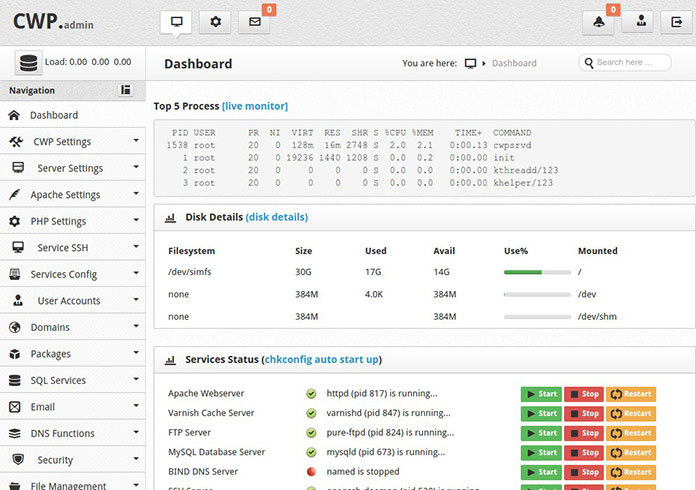This screenshot has width=696, height=490.
Task: Start the BIND DNS Server service
Action: coord(541,472)
